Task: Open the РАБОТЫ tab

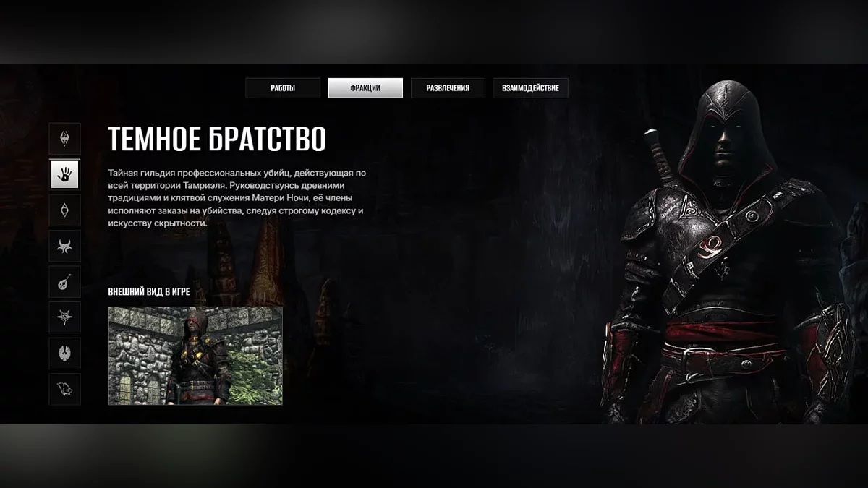Action: pyautogui.click(x=283, y=88)
